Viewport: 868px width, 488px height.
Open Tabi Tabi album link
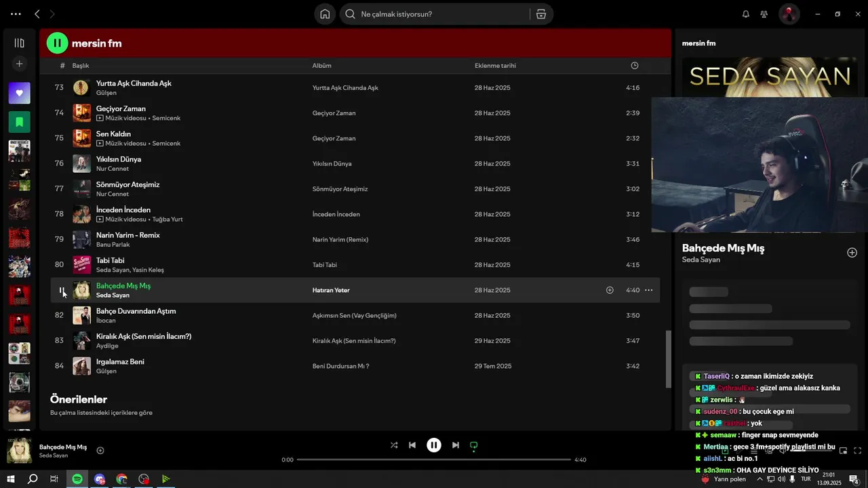(x=324, y=265)
